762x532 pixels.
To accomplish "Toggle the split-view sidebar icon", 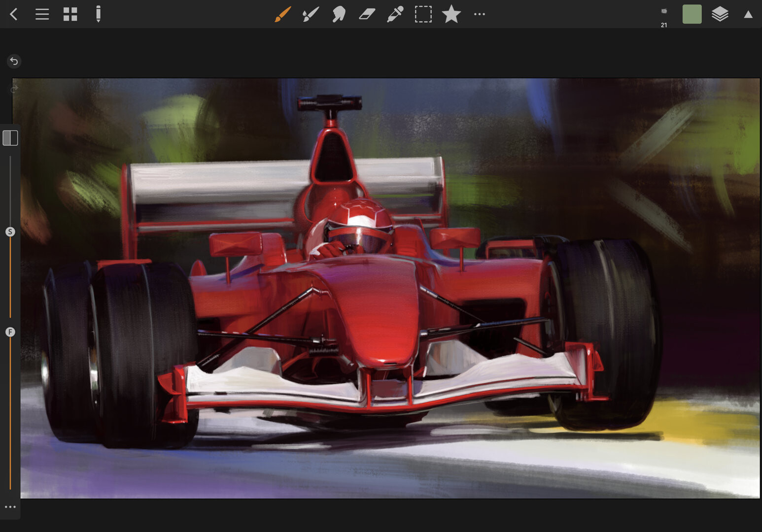I will click(x=10, y=138).
